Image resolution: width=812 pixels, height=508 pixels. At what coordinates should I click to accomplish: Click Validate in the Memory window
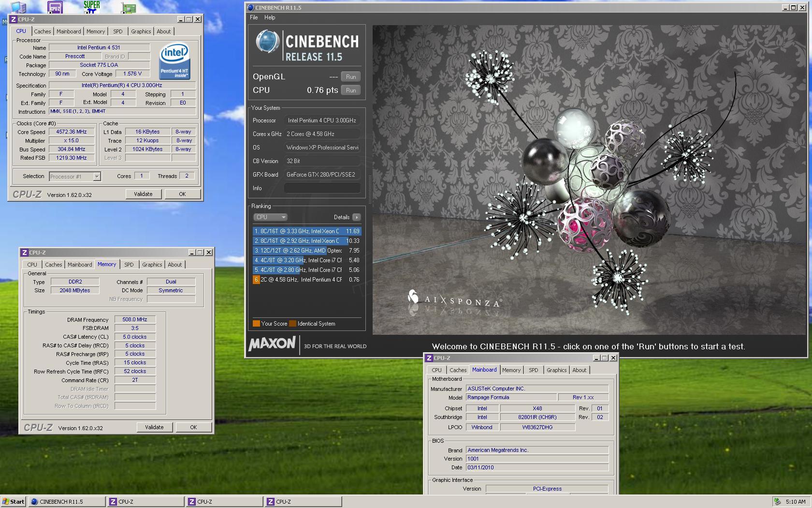coord(154,427)
